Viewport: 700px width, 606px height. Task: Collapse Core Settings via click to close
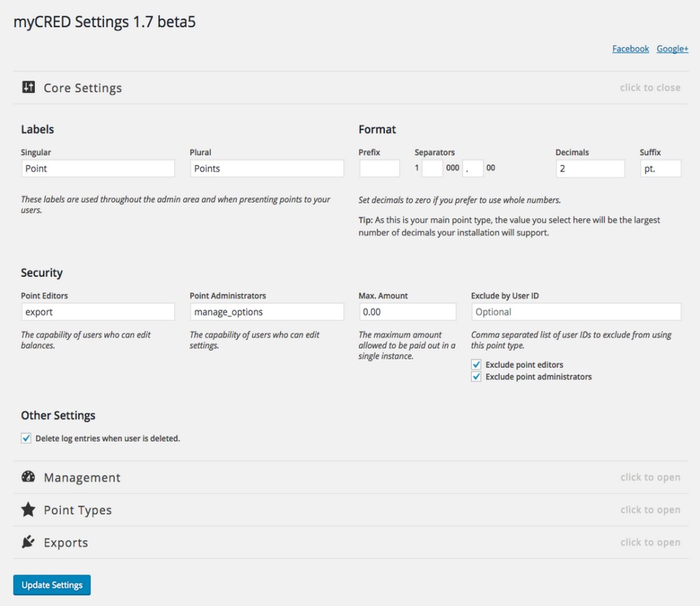point(650,87)
